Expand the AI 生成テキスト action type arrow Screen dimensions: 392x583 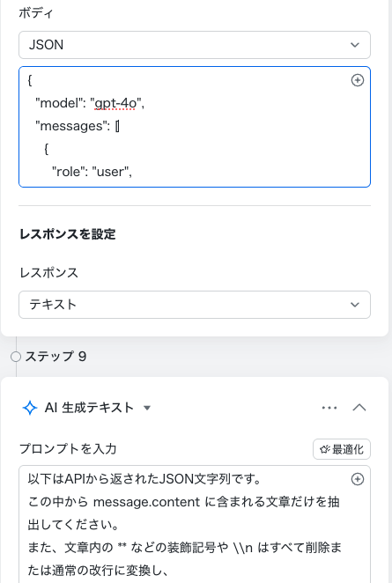click(147, 409)
